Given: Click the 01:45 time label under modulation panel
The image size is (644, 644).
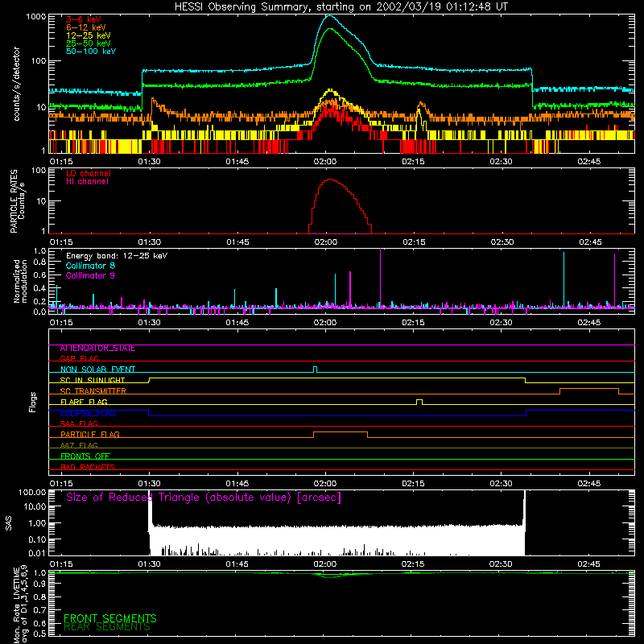Looking at the screenshot, I should pos(237,323).
